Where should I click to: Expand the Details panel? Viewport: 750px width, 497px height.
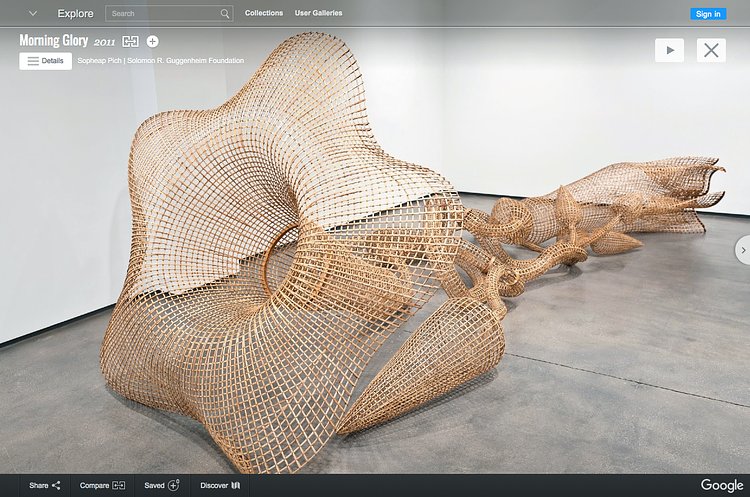(45, 61)
